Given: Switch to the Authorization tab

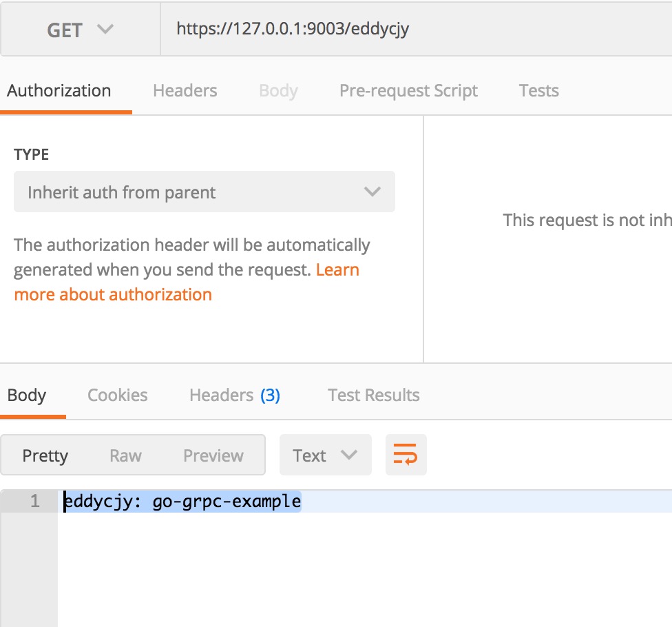Looking at the screenshot, I should (x=59, y=91).
